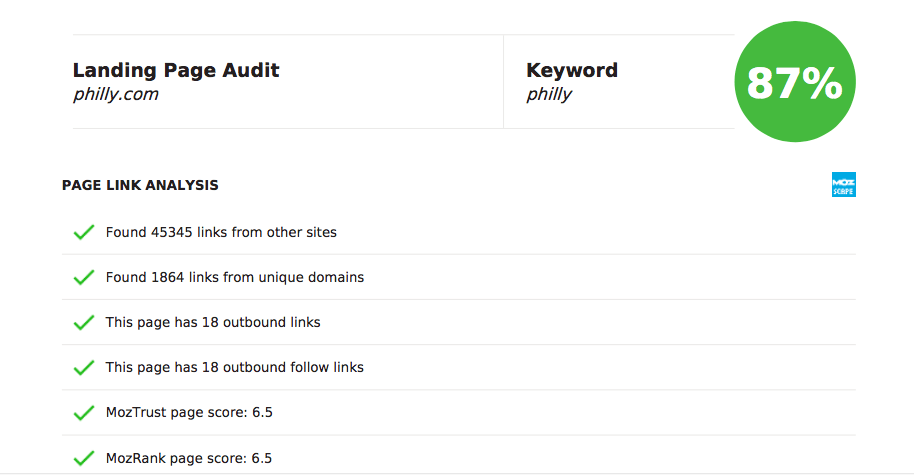Viewport: 914px width, 475px height.
Task: Select the Keyword label
Action: (x=572, y=71)
